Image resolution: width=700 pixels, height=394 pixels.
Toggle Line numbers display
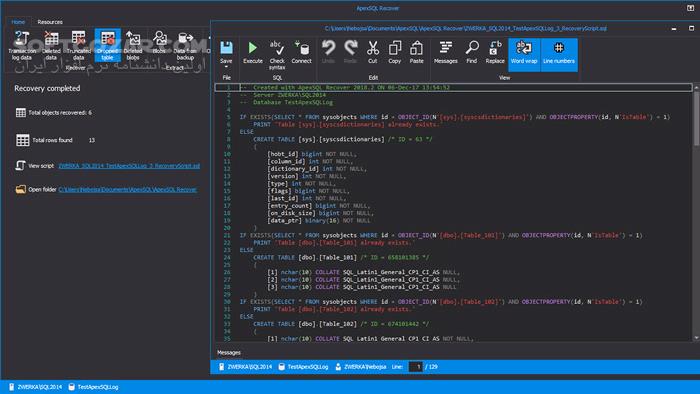pos(559,54)
